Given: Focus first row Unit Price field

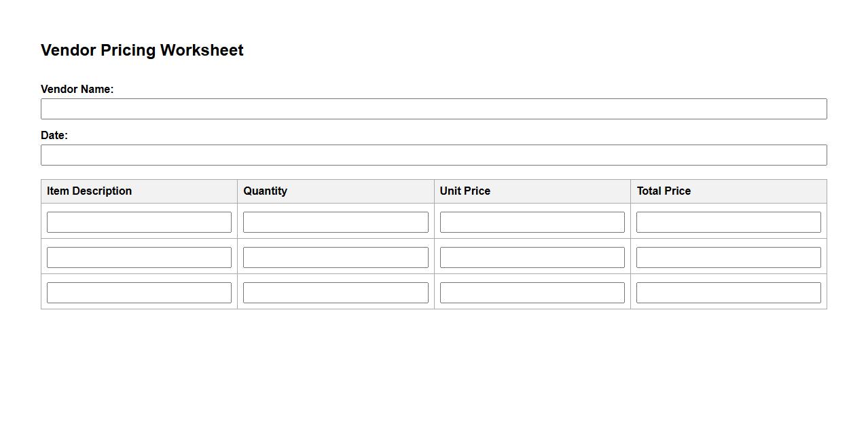Looking at the screenshot, I should pos(532,222).
